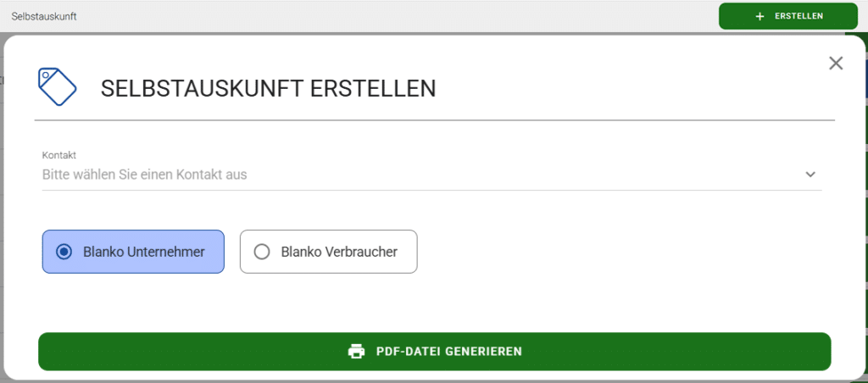This screenshot has width=868, height=383.
Task: Choose the Blanko Unternehmer option card
Action: [x=133, y=252]
